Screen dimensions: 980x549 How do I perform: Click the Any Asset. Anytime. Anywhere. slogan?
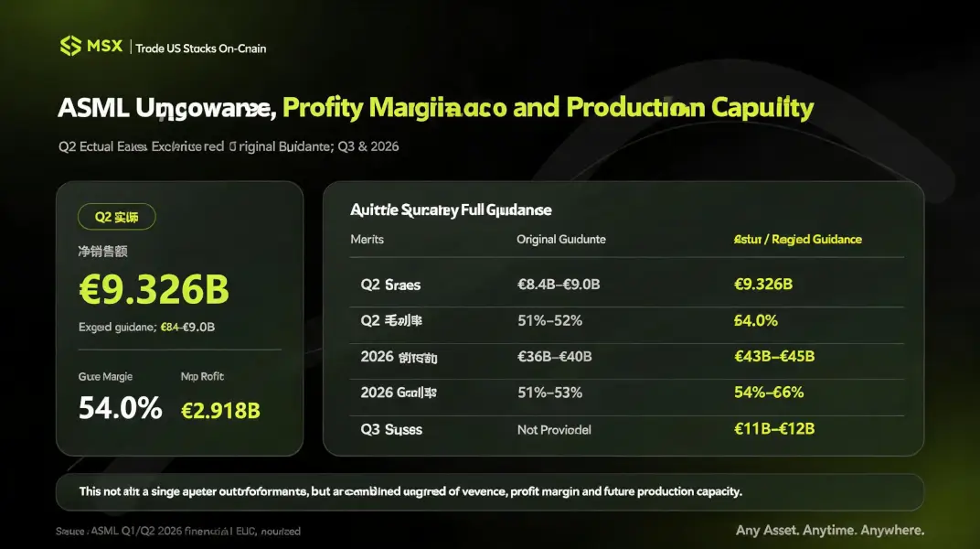point(830,530)
